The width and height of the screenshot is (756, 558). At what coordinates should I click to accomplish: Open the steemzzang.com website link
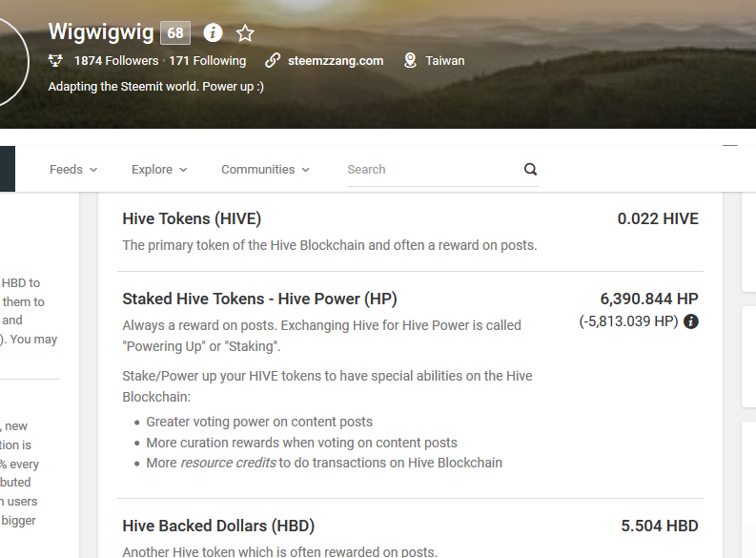[336, 61]
